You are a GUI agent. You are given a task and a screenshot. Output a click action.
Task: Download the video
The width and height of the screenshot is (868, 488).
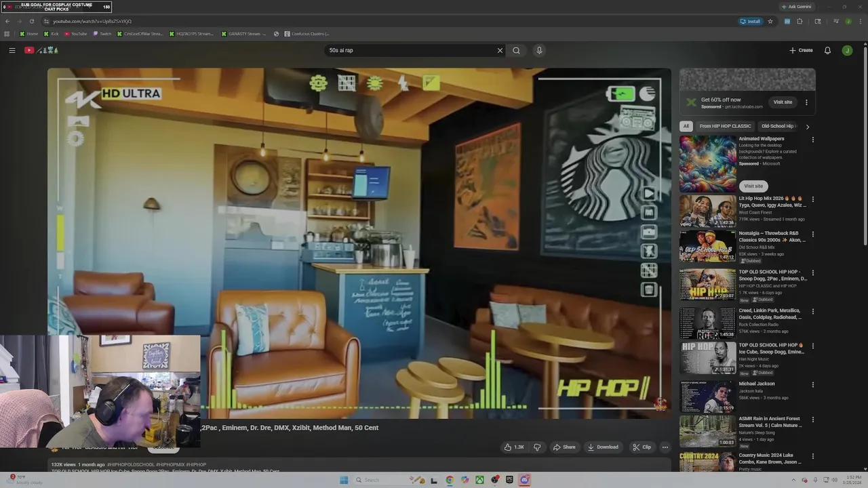[603, 447]
